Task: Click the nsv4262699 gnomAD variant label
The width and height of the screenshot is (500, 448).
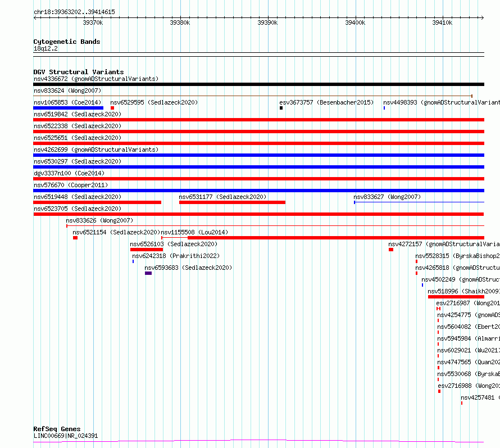Action: click(x=96, y=150)
